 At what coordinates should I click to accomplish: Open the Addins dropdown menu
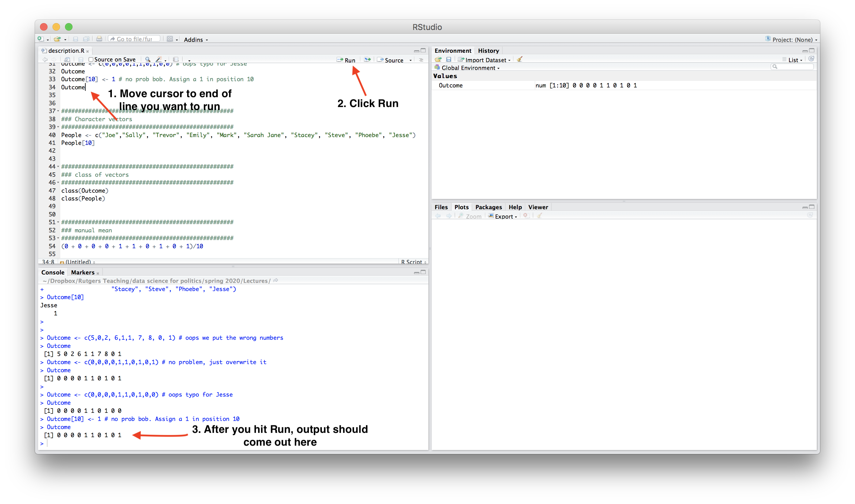196,40
